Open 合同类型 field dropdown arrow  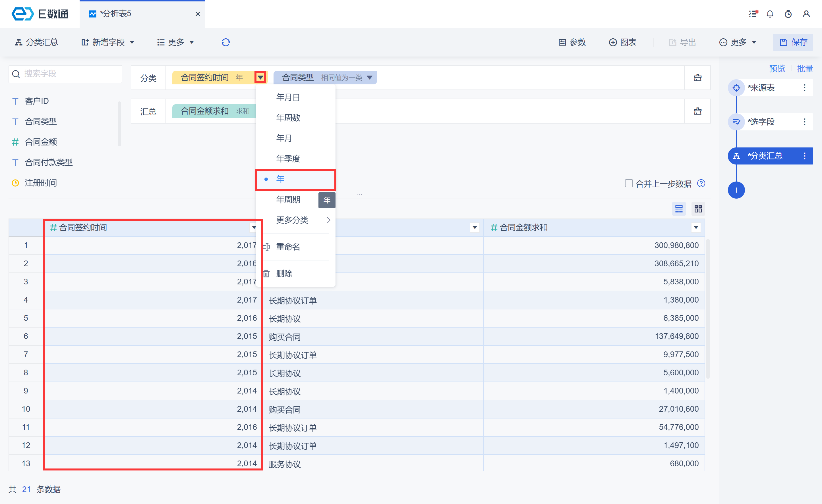coord(370,78)
